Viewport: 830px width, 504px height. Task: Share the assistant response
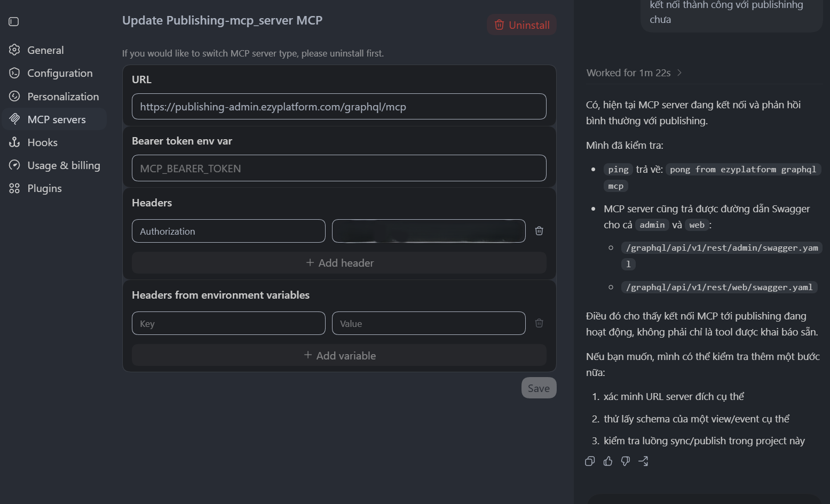pyautogui.click(x=644, y=461)
